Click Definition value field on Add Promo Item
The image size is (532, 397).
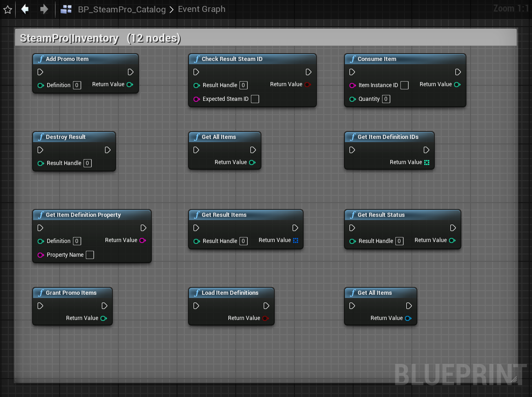[77, 85]
